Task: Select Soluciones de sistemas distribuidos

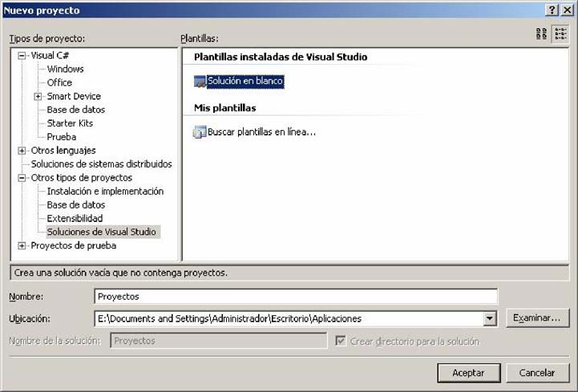Action: (101, 164)
